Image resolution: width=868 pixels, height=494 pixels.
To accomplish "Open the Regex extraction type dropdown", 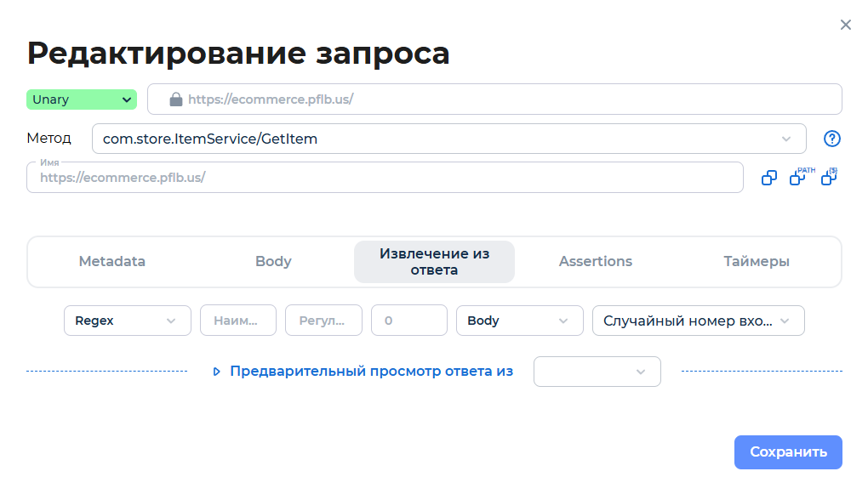I will click(127, 321).
